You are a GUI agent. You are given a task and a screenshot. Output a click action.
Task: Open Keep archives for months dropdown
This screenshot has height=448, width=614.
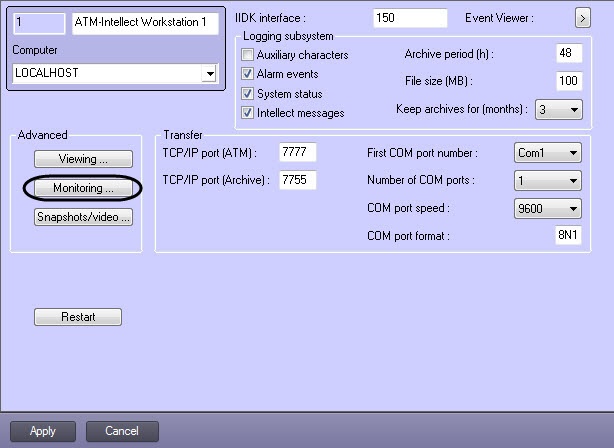point(559,109)
